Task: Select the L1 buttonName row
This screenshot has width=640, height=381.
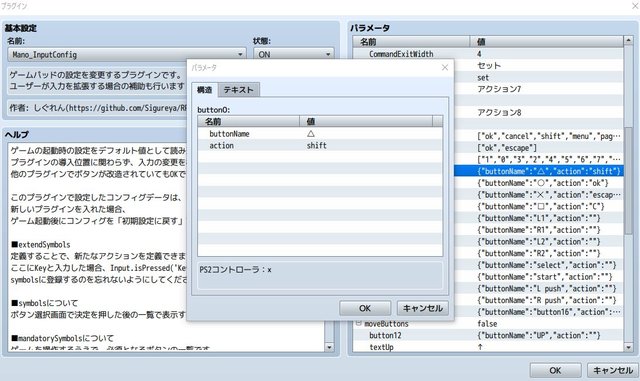Action: (538, 218)
